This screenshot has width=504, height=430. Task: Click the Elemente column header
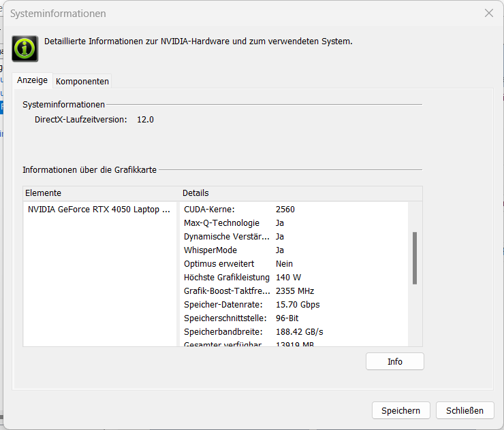[x=101, y=193]
